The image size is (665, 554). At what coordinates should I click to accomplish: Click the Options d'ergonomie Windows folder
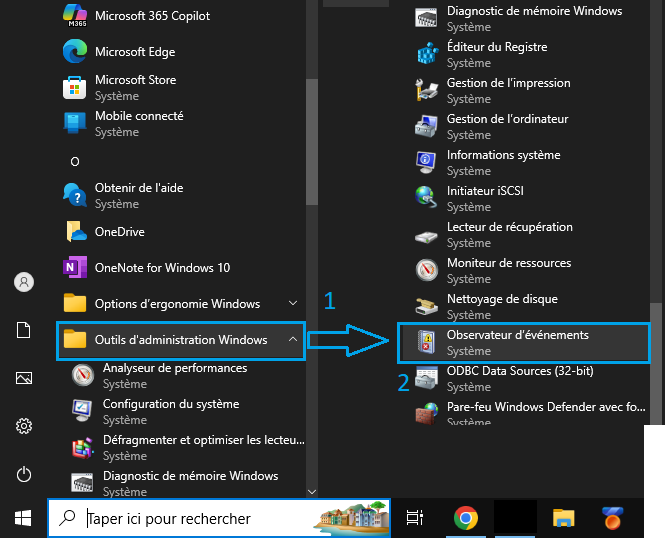[181, 304]
